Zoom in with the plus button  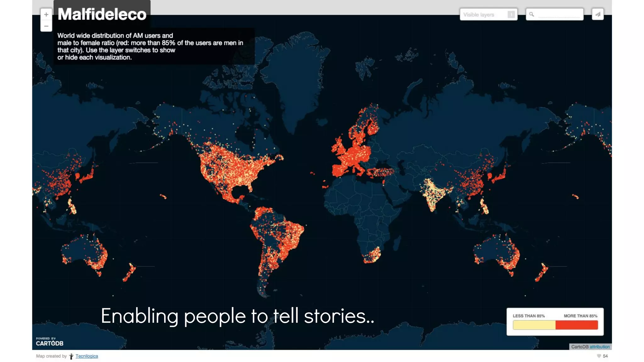(x=46, y=14)
